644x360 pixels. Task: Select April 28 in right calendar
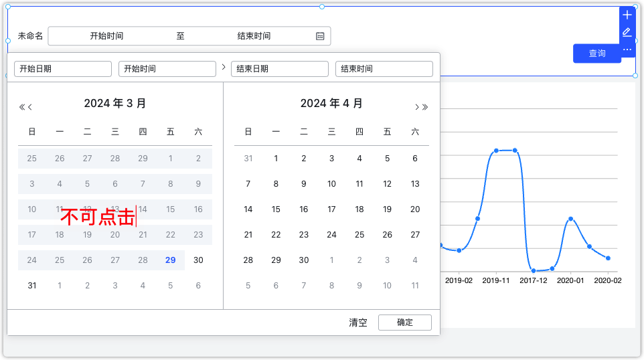click(248, 260)
